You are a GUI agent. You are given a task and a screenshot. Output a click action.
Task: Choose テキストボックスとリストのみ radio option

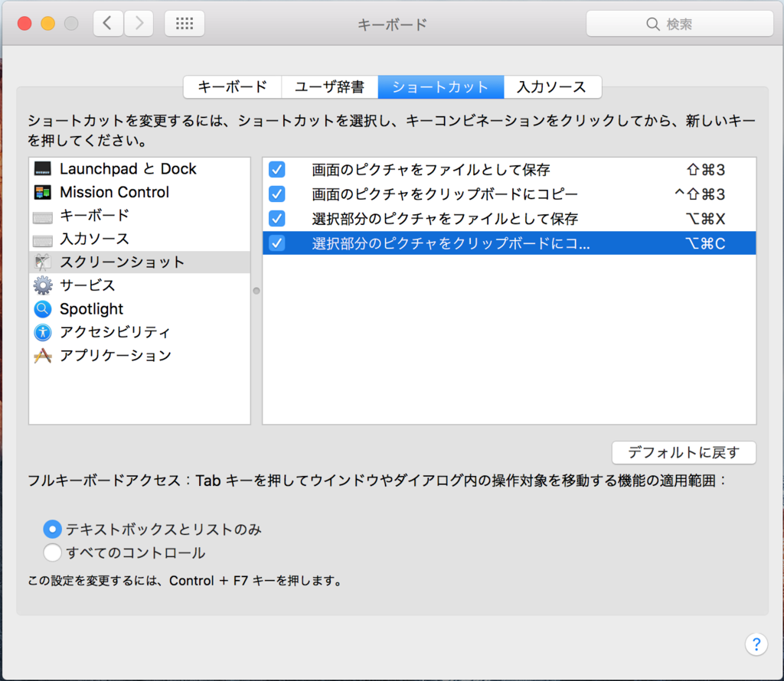[52, 529]
